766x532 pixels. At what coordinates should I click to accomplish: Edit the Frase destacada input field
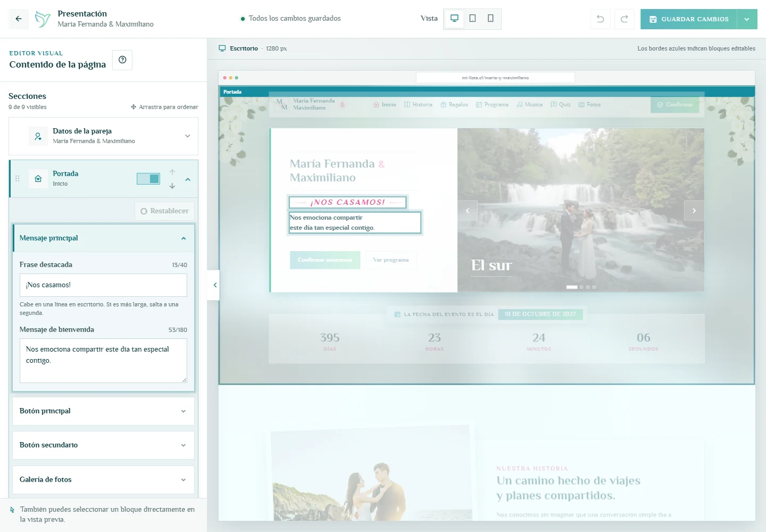coord(103,285)
